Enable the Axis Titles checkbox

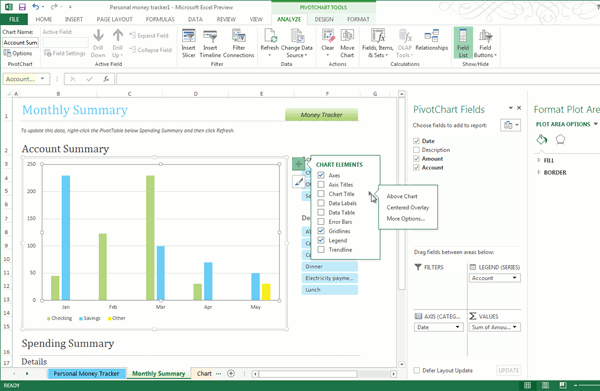pyautogui.click(x=321, y=184)
